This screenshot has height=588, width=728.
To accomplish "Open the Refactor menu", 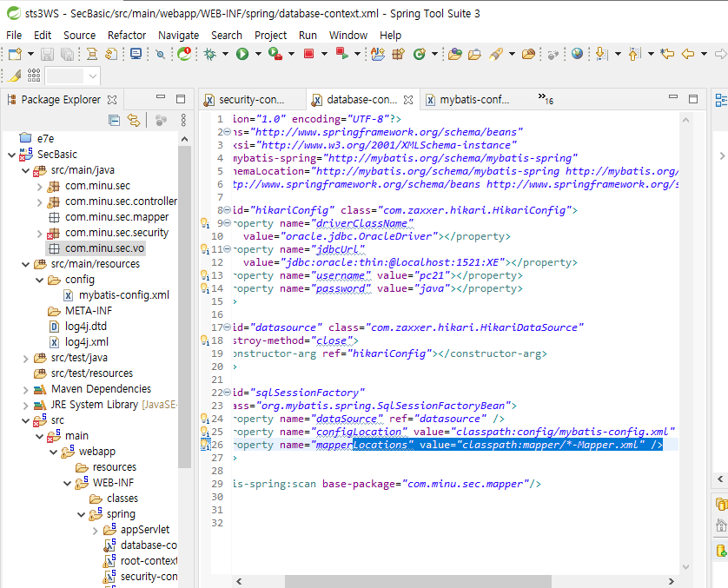I will 127,36.
